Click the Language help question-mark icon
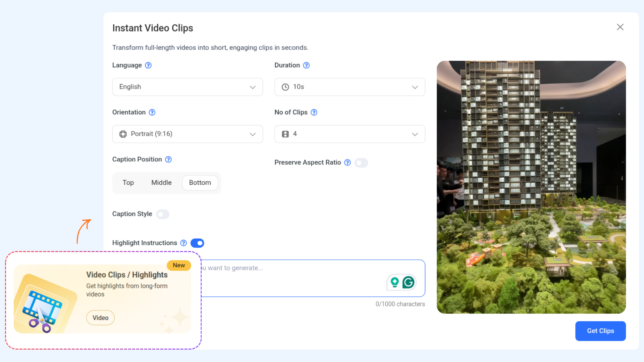Image resolution: width=644 pixels, height=362 pixels. [148, 65]
